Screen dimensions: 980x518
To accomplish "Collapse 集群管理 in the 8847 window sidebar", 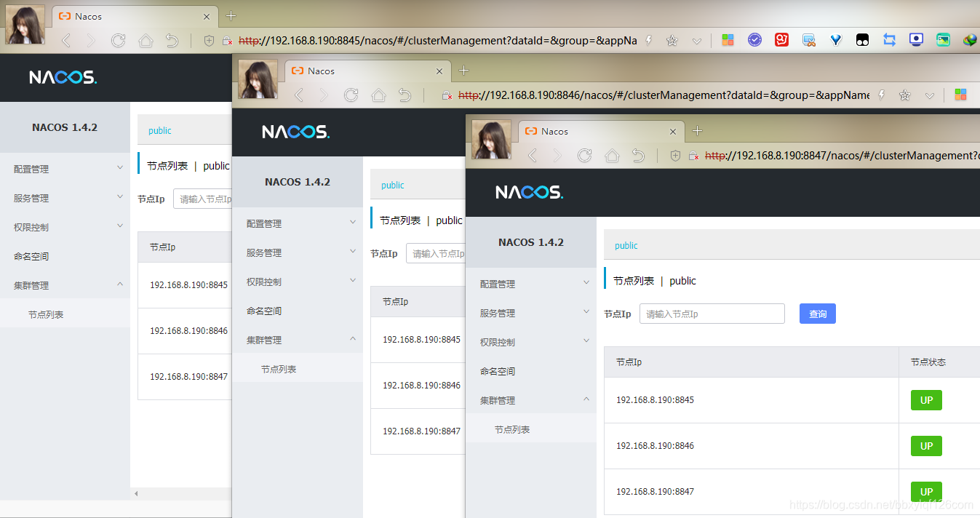I will [531, 400].
